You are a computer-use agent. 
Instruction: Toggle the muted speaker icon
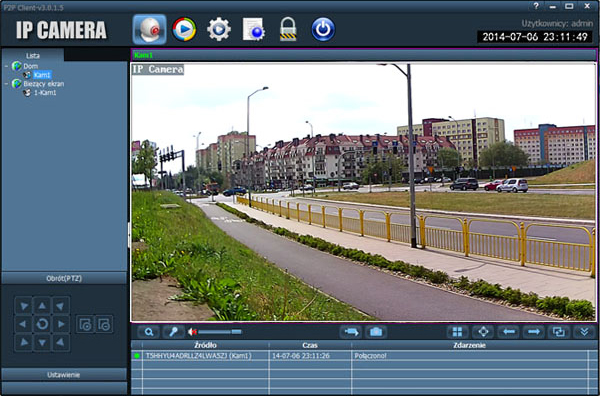coord(192,332)
